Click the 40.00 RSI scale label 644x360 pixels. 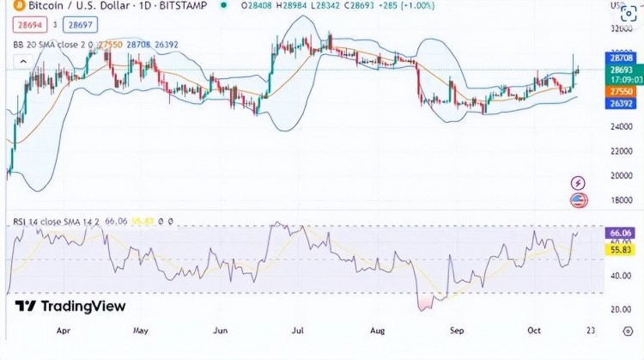[621, 276]
